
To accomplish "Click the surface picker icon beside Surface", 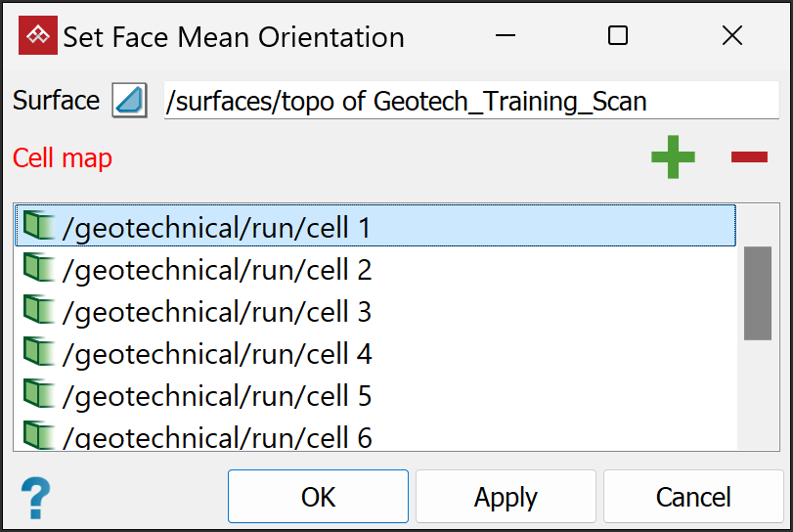I will (129, 101).
